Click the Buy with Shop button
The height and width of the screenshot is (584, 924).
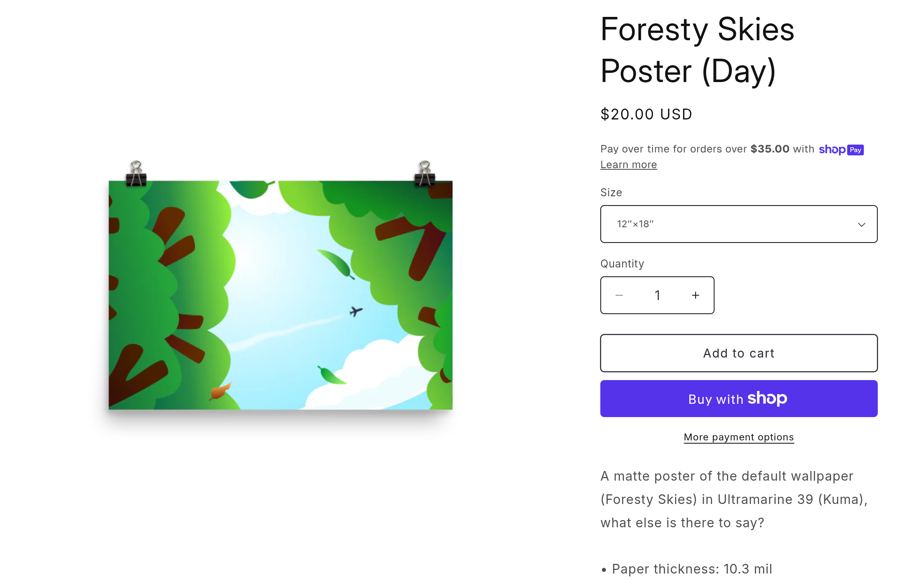(739, 399)
